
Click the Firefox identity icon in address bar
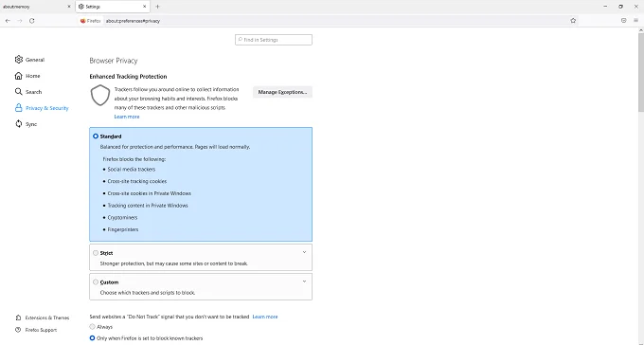point(83,21)
